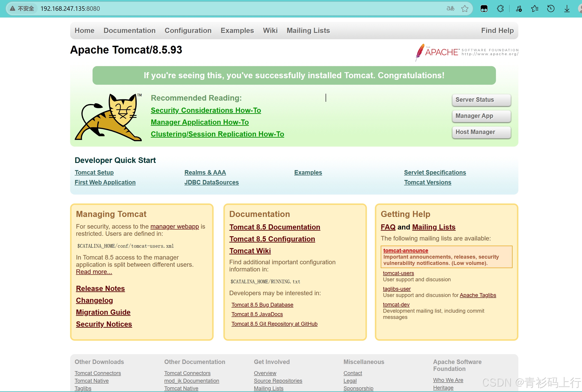Click Read more... in Managing Tomcat
The width and height of the screenshot is (582, 392).
(94, 272)
